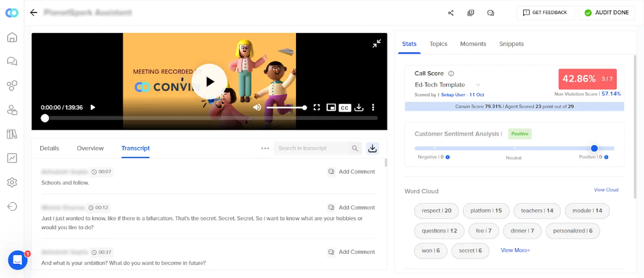The height and width of the screenshot is (278, 644).
Task: Switch to the Topics tab
Action: (x=438, y=44)
